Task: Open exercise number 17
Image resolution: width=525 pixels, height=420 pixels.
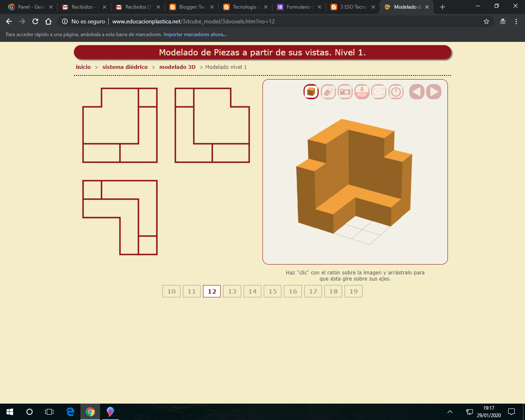Action: (313, 291)
